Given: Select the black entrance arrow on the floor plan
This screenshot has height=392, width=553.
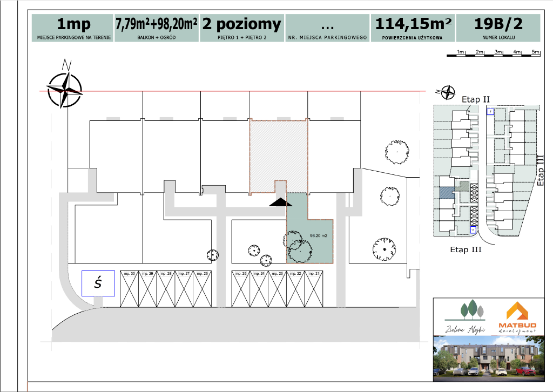Looking at the screenshot, I should 280,201.
